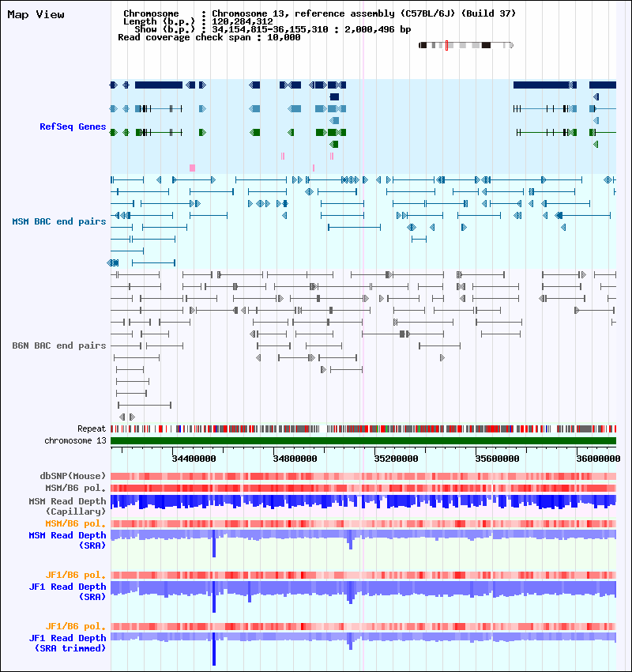The height and width of the screenshot is (672, 632).
Task: Click the gray MSM/B6 pol. label
Action: 75,488
